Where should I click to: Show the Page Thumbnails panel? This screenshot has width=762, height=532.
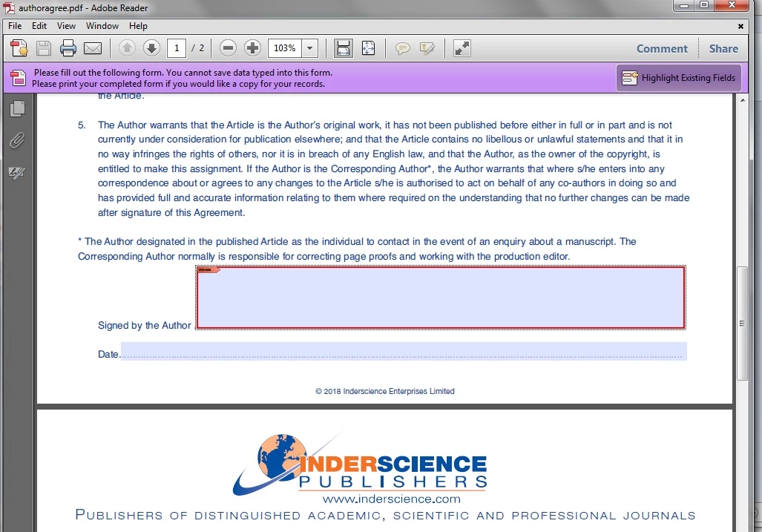(18, 108)
